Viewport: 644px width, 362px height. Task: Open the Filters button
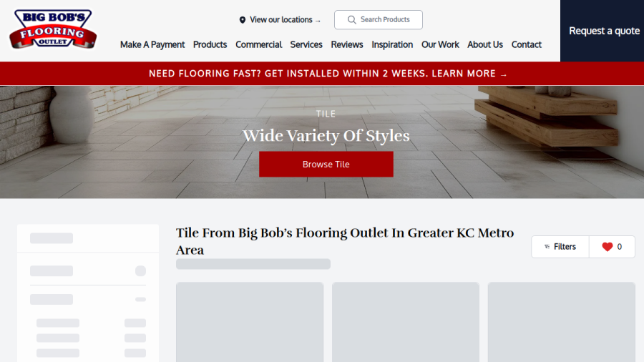[x=560, y=247]
